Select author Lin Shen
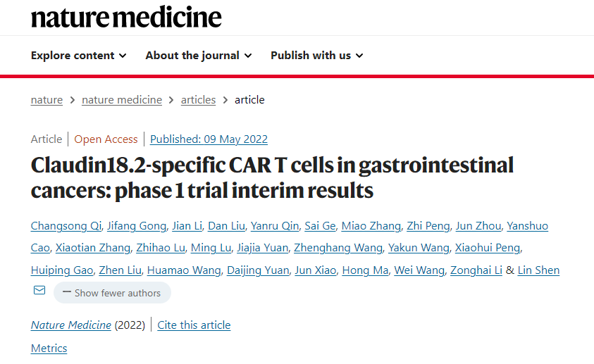The height and width of the screenshot is (364, 594). [x=538, y=270]
